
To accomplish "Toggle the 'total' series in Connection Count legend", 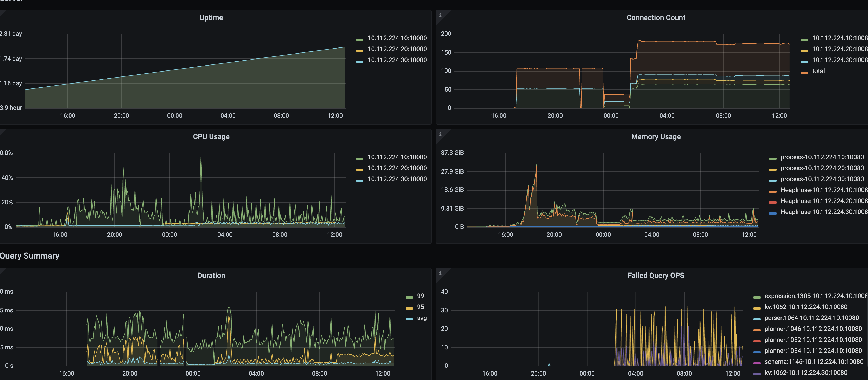I will [x=818, y=71].
